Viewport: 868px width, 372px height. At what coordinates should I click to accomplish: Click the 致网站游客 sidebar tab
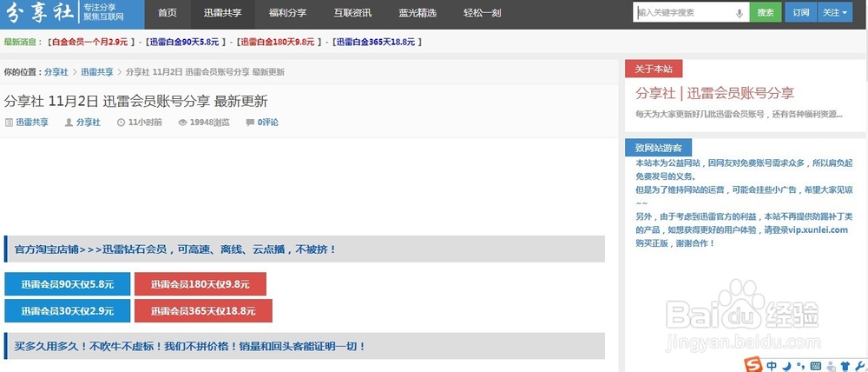click(658, 148)
